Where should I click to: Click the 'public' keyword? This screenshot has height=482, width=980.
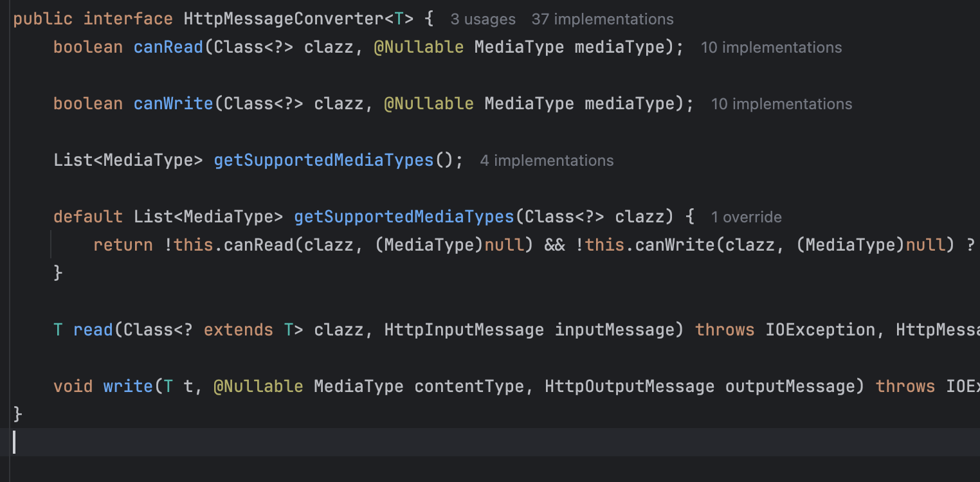[x=43, y=19]
